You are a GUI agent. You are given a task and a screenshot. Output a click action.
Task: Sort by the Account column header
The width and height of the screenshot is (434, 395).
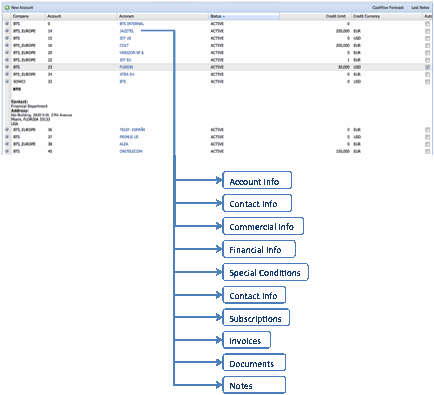(82, 16)
